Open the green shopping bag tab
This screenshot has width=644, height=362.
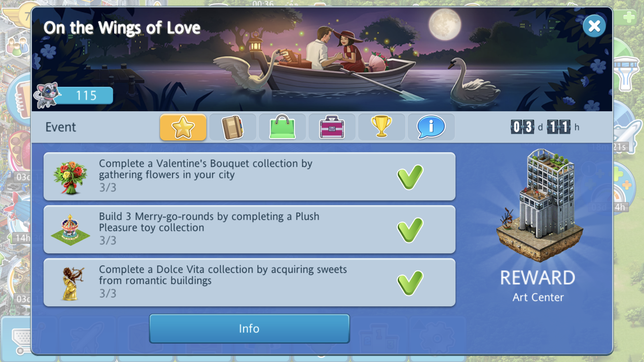pyautogui.click(x=282, y=127)
